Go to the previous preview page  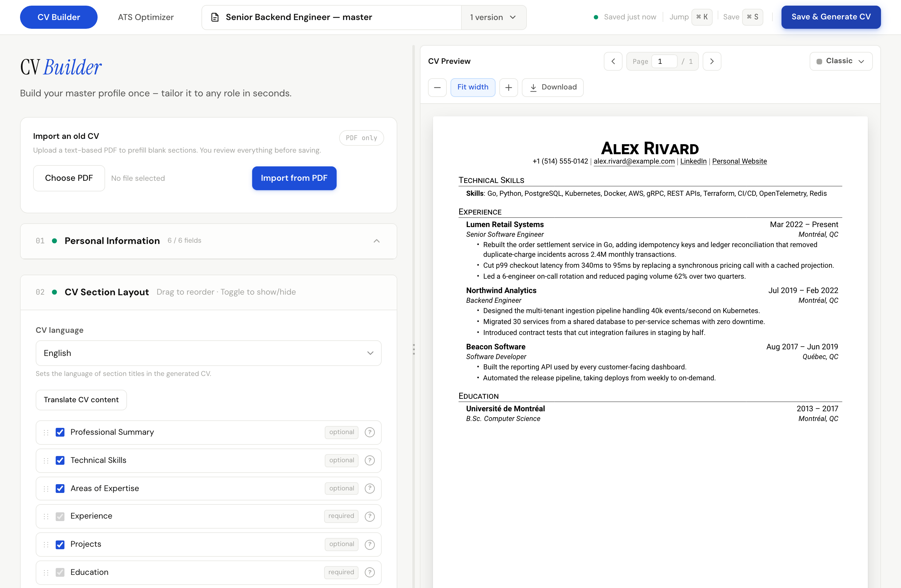(613, 61)
